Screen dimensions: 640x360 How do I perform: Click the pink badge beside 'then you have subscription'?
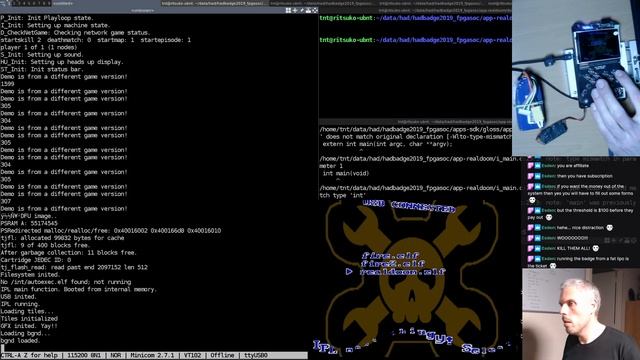pos(531,176)
